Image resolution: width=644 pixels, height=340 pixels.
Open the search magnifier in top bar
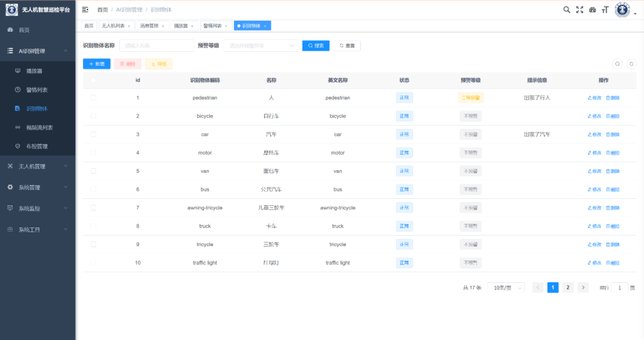566,10
